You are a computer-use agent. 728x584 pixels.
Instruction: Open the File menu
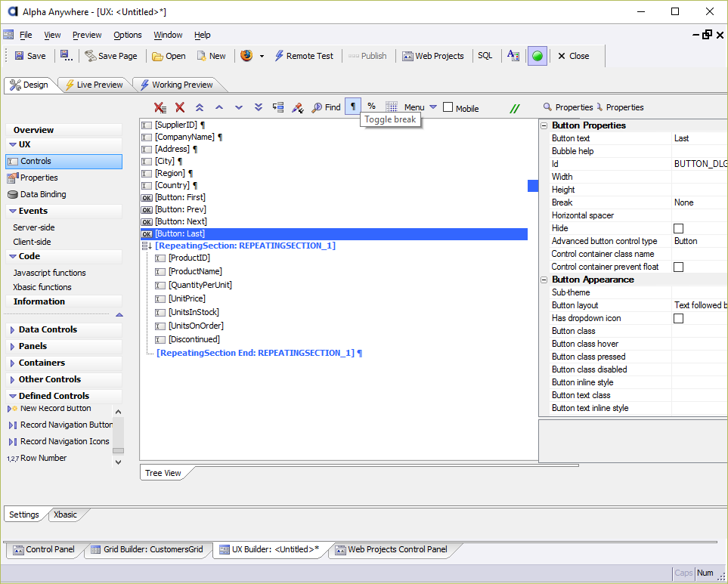click(x=26, y=35)
